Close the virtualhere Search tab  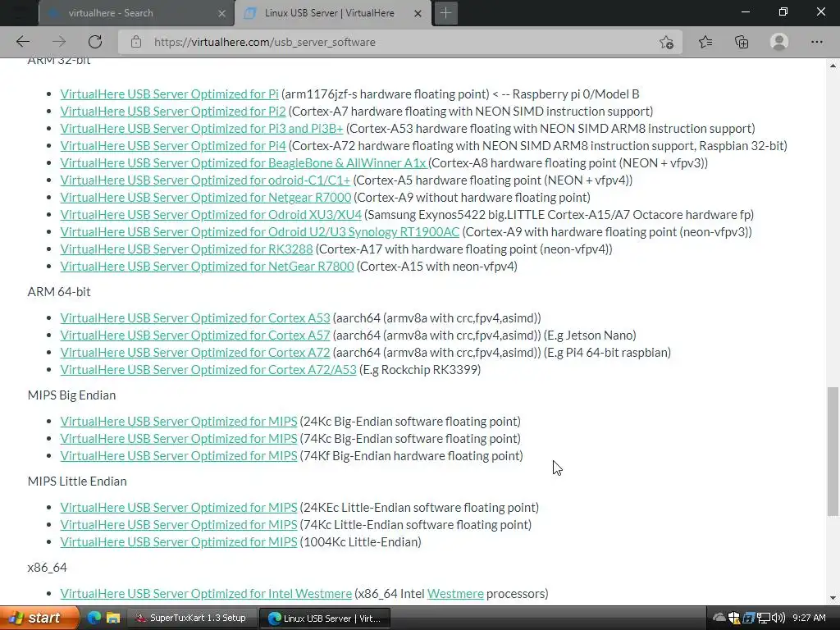(221, 13)
